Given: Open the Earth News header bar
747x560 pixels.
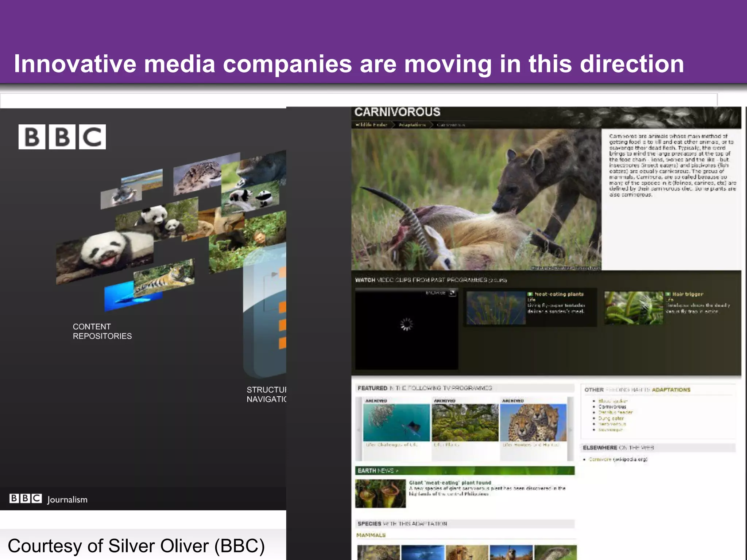Looking at the screenshot, I should coord(465,470).
